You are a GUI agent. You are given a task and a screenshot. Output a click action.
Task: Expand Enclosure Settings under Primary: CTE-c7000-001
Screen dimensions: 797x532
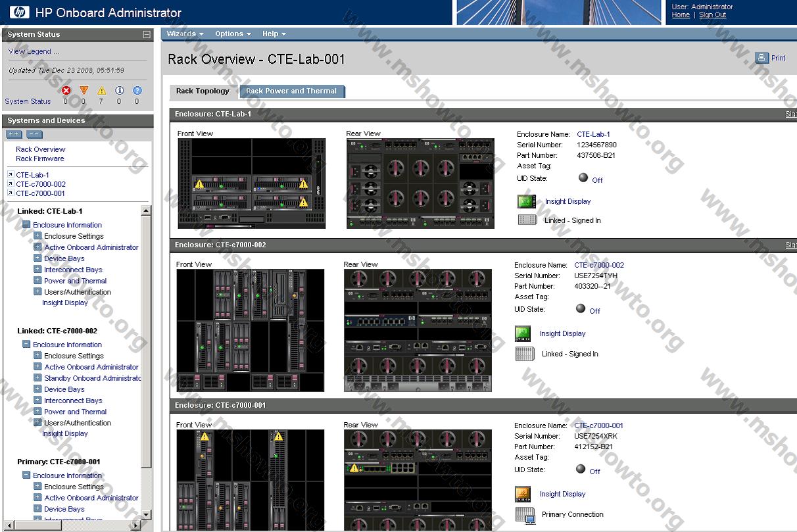[37, 487]
